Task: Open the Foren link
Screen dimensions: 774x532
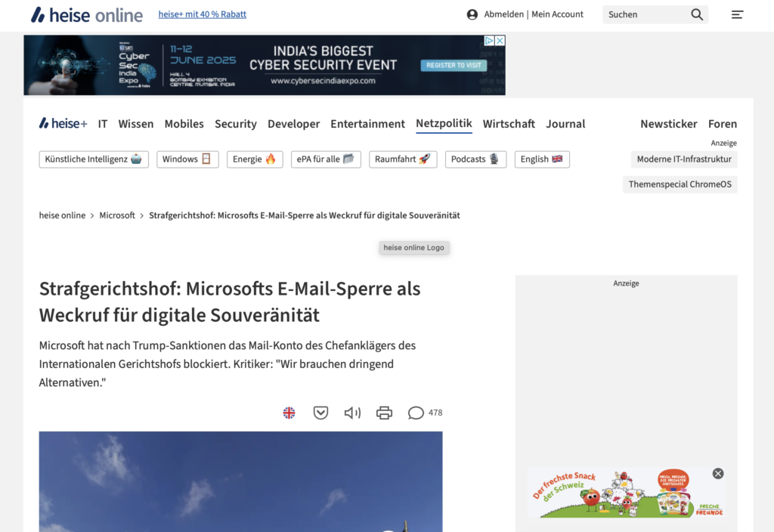Action: 723,124
